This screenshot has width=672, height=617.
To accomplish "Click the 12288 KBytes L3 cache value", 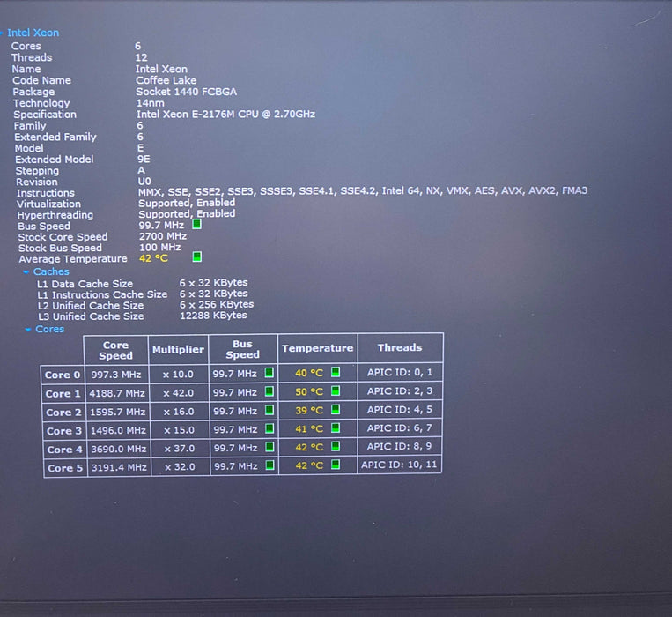I will click(213, 316).
